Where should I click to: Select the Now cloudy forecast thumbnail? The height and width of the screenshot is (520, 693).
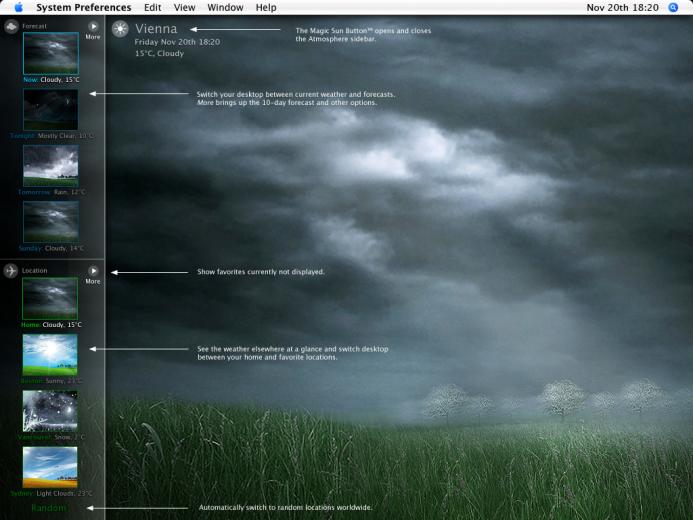click(x=50, y=53)
